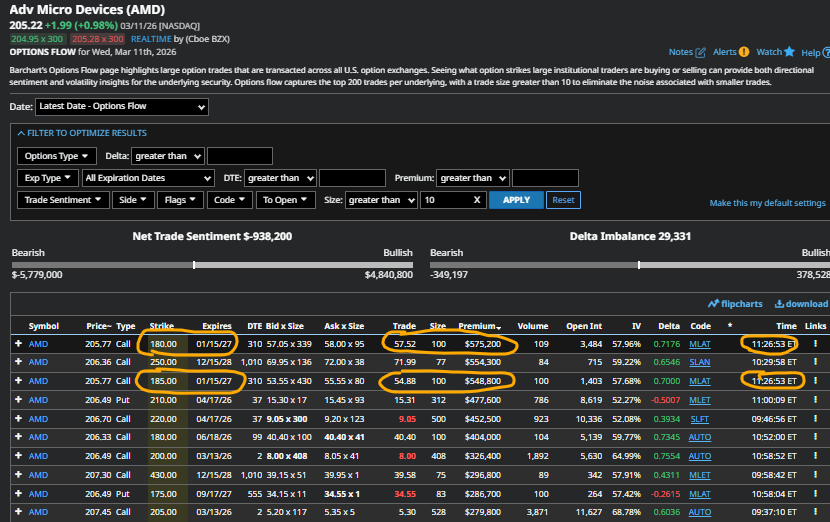Click Make this my default settings
Image resolution: width=830 pixels, height=522 pixels.
click(x=767, y=203)
